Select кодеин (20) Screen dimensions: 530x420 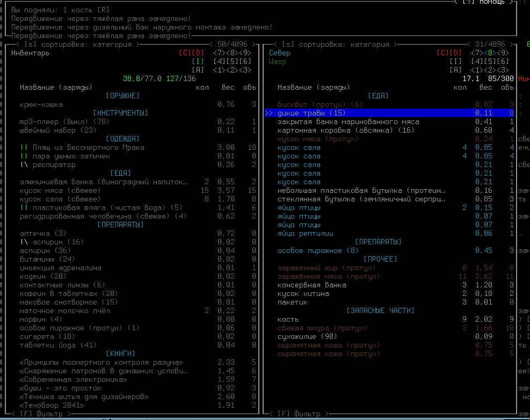138,276
